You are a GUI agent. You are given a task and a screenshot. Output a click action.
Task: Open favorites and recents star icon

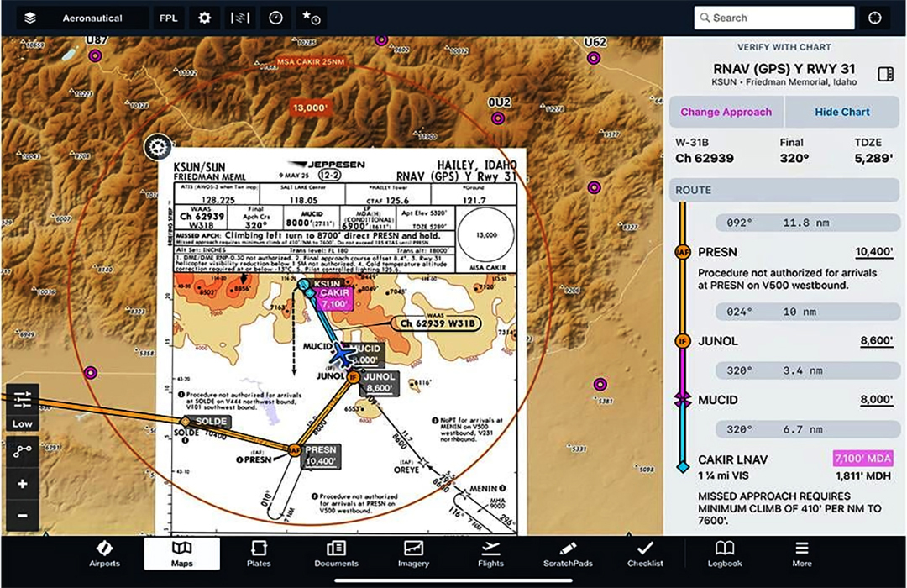[311, 18]
